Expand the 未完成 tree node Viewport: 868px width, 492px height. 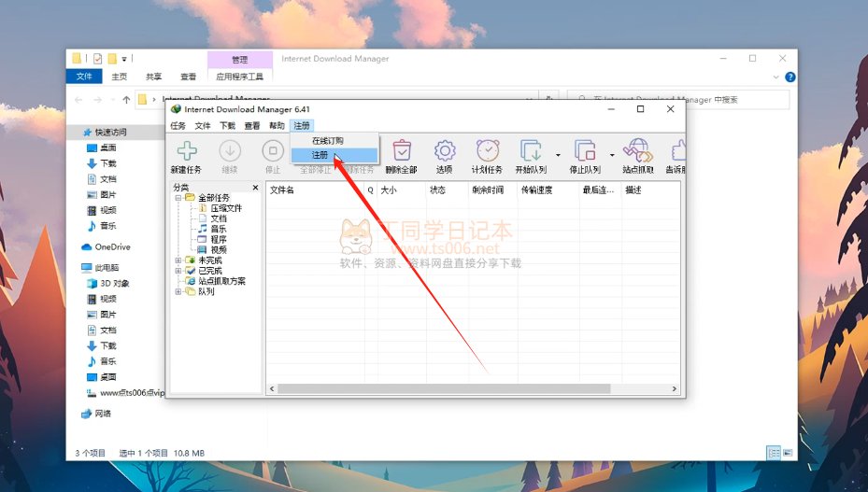pyautogui.click(x=178, y=260)
